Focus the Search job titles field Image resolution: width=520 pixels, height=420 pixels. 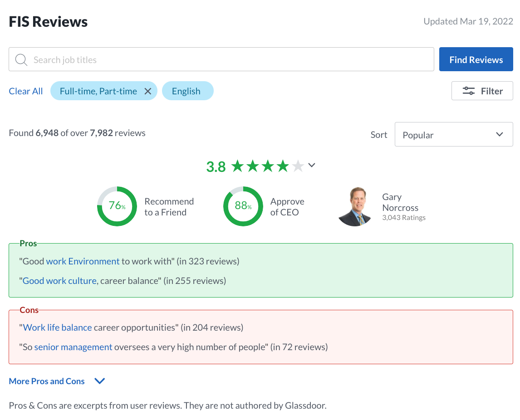pos(221,59)
